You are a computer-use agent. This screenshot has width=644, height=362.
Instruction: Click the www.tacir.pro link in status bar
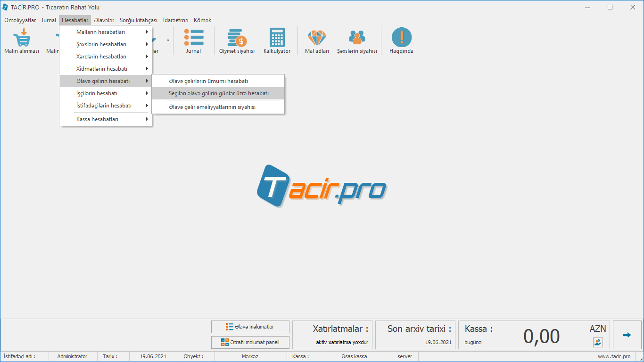pyautogui.click(x=614, y=356)
